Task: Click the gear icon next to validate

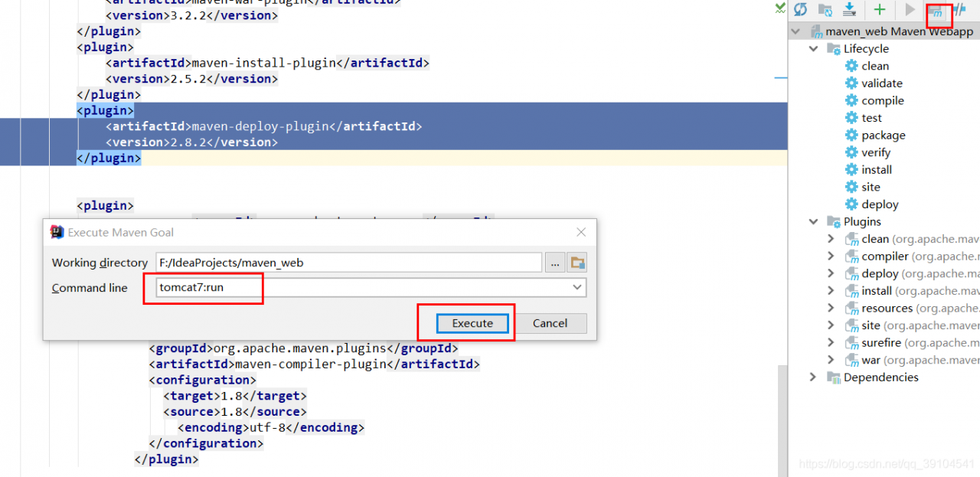Action: point(851,83)
